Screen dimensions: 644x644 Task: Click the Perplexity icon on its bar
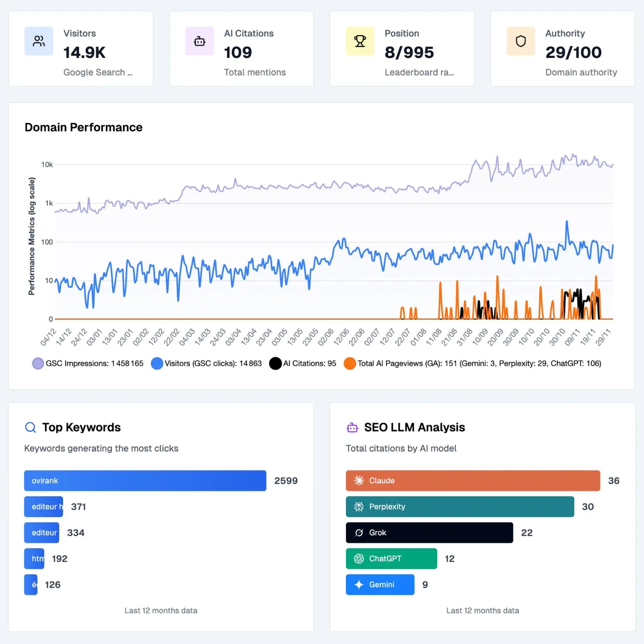click(x=358, y=507)
